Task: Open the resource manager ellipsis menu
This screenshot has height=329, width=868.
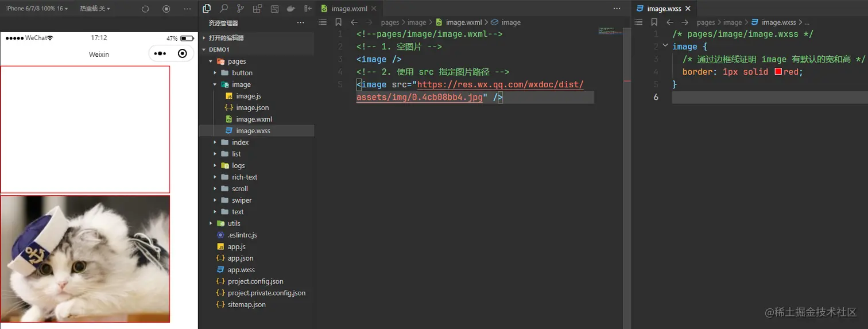Action: (300, 23)
